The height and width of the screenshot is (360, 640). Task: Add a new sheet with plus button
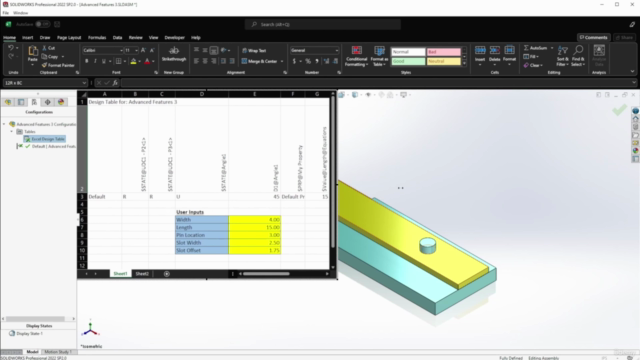click(167, 274)
